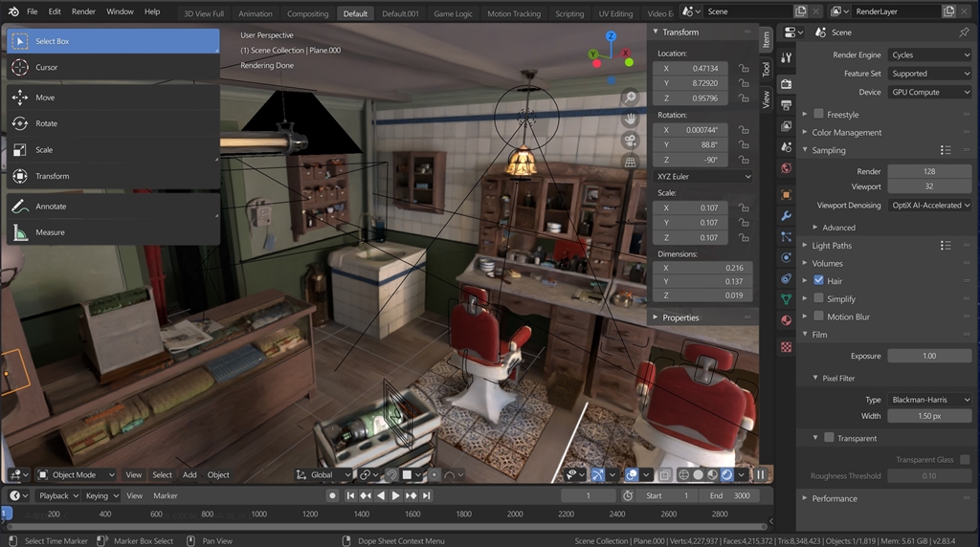Open the Viewport Denoising dropdown
This screenshot has width=980, height=547.
click(x=929, y=206)
